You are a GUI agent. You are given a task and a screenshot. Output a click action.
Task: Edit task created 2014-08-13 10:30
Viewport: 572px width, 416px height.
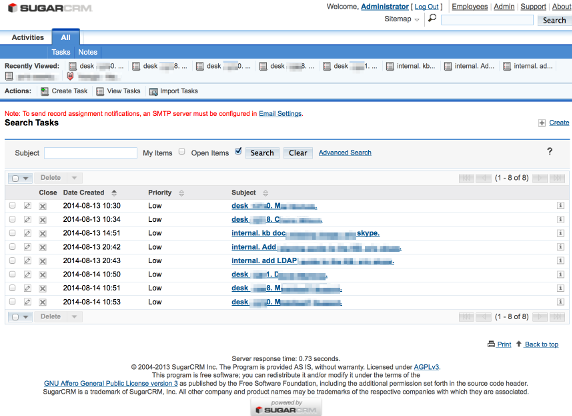(x=27, y=206)
